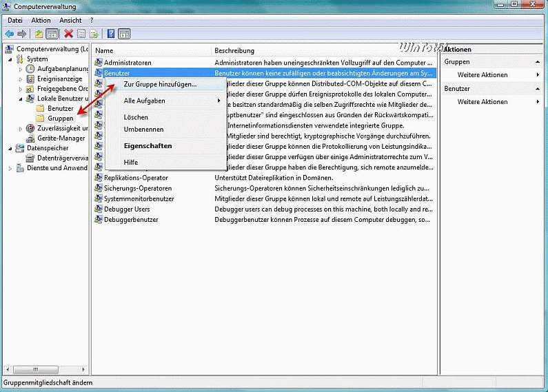Sort list by Beschreibung column header

[x=234, y=50]
